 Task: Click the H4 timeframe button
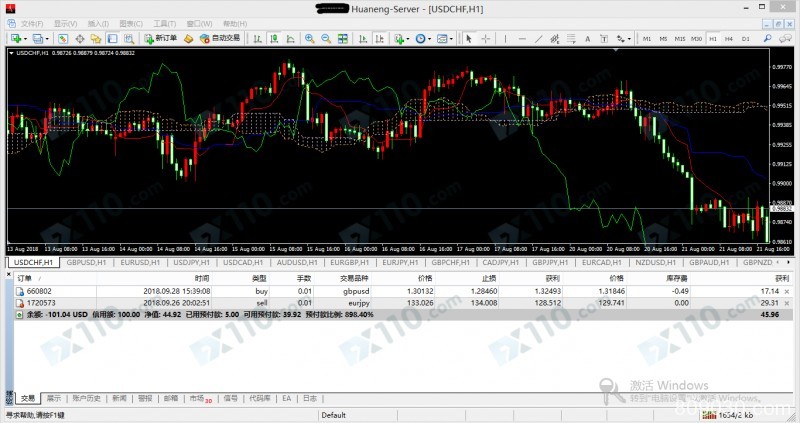click(729, 39)
